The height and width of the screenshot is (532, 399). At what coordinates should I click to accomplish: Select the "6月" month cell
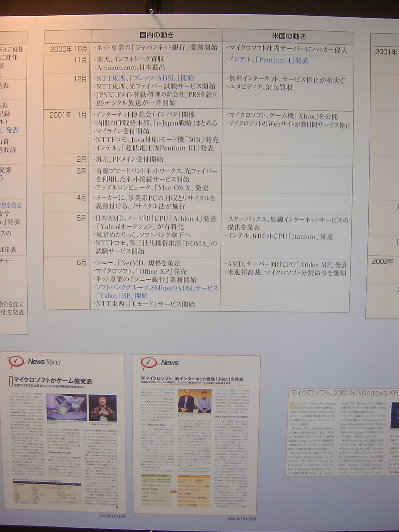81,263
